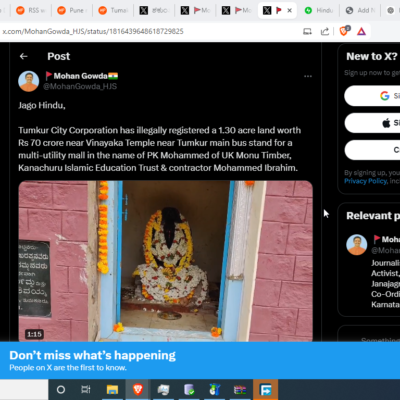400x400 pixels.
Task: Click the screen cast icon in the address bar
Action: click(x=307, y=31)
